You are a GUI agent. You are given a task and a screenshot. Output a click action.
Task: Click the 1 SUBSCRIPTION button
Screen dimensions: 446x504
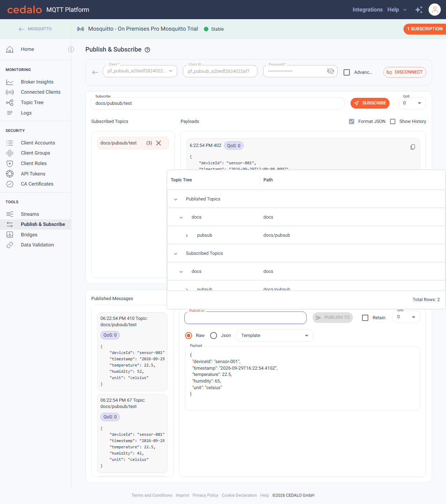(425, 29)
